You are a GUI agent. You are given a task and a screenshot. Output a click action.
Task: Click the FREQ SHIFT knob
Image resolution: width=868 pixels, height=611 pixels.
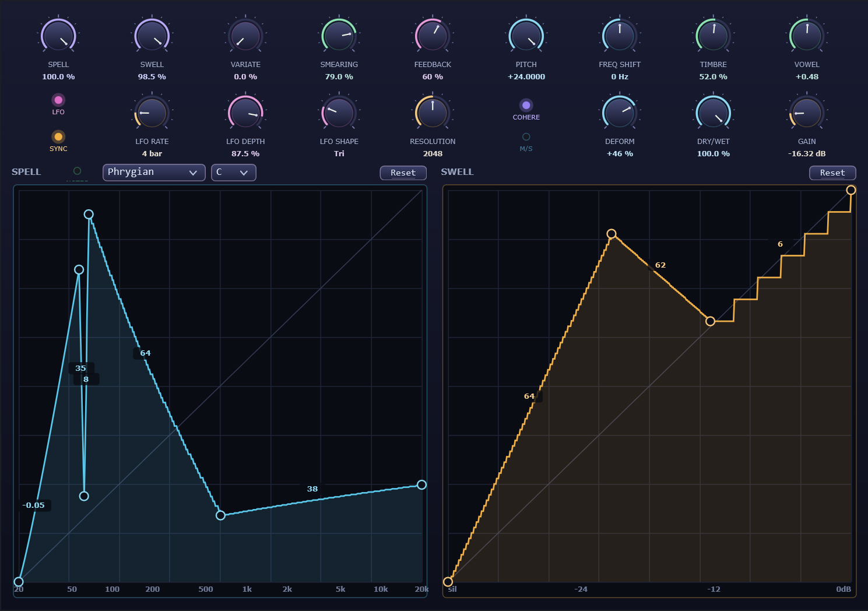[x=620, y=36]
